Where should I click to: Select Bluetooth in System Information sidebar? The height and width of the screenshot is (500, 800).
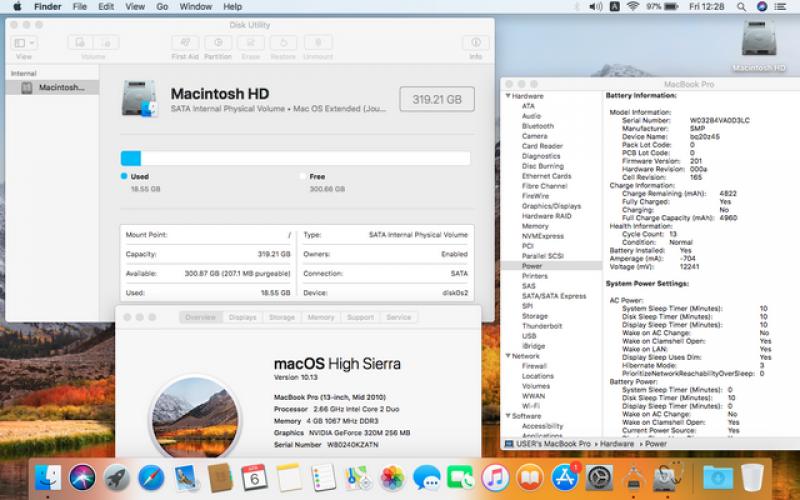click(537, 126)
